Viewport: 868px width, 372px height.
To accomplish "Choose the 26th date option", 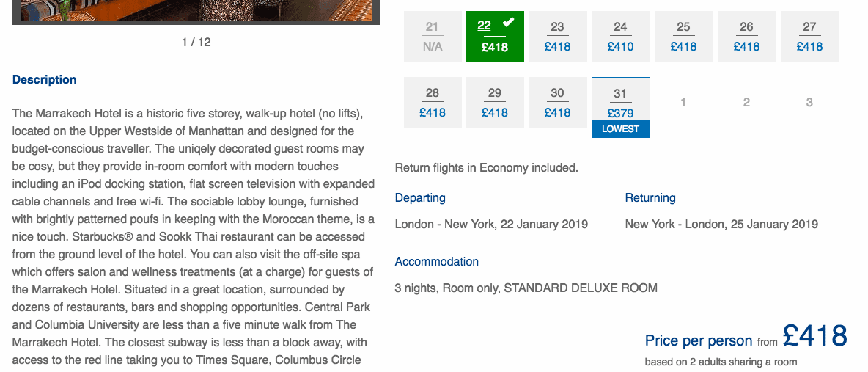I will [x=747, y=37].
